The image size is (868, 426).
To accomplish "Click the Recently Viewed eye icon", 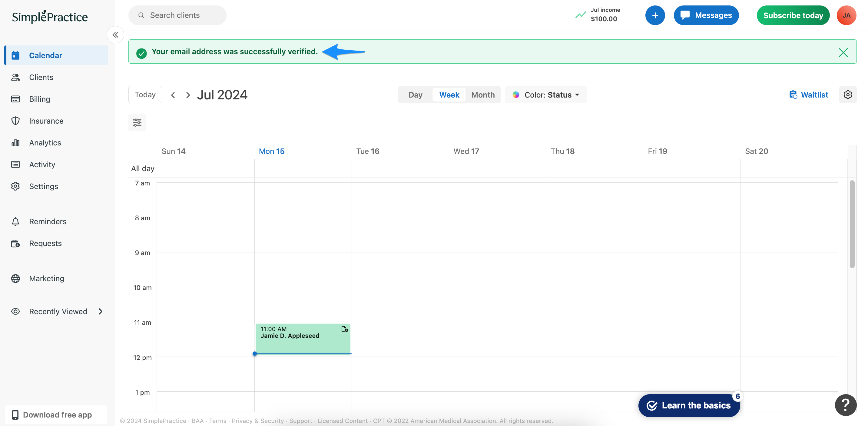I will coord(15,311).
